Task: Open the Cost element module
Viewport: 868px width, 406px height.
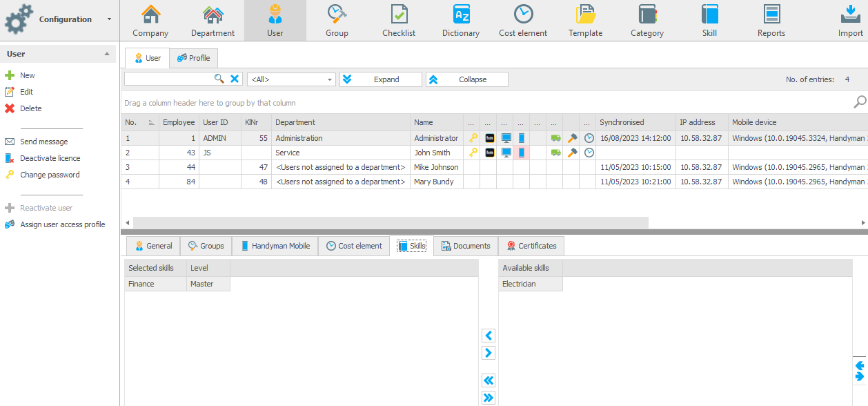Action: click(x=523, y=21)
